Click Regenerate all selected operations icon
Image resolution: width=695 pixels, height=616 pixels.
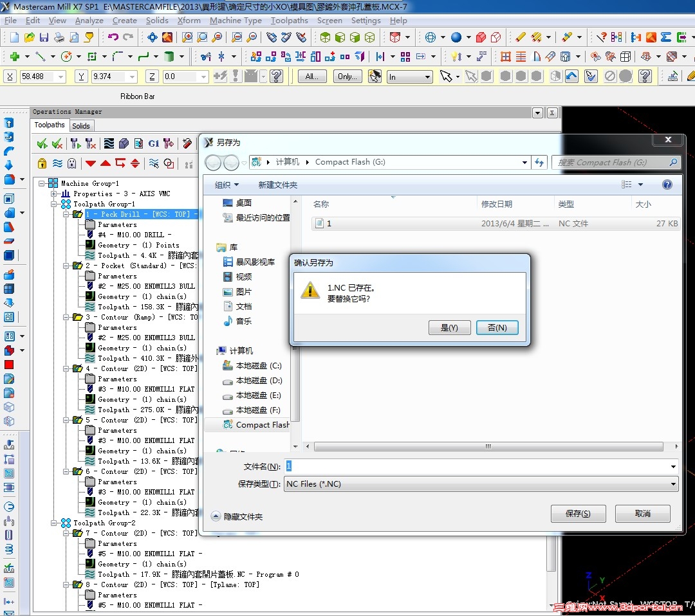(x=76, y=143)
